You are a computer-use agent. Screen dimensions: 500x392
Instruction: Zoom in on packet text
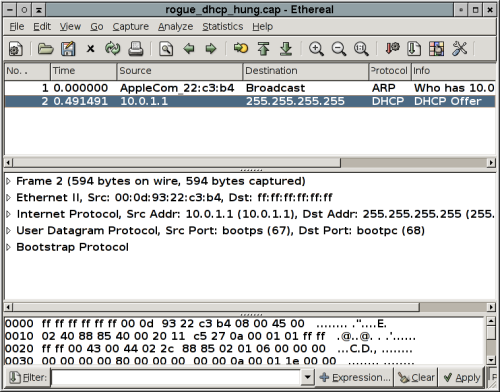coord(316,49)
